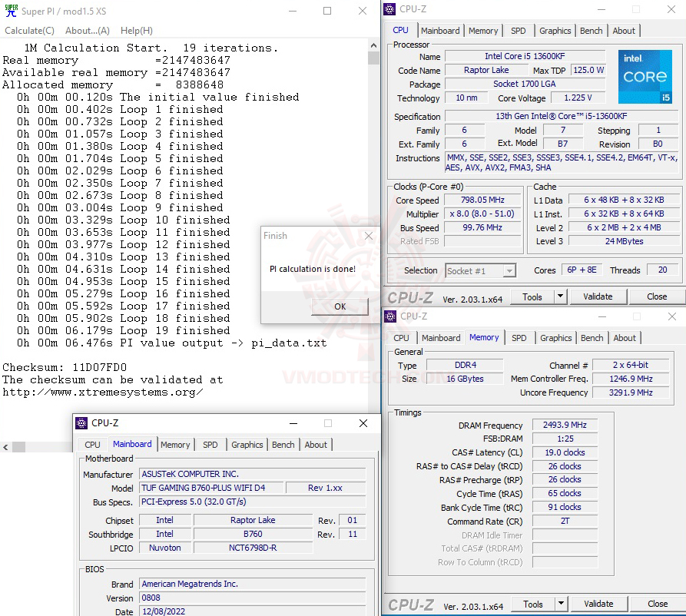This screenshot has height=616, width=686.
Task: Switch to About tab in Memory CPU-Z window
Action: 625,338
